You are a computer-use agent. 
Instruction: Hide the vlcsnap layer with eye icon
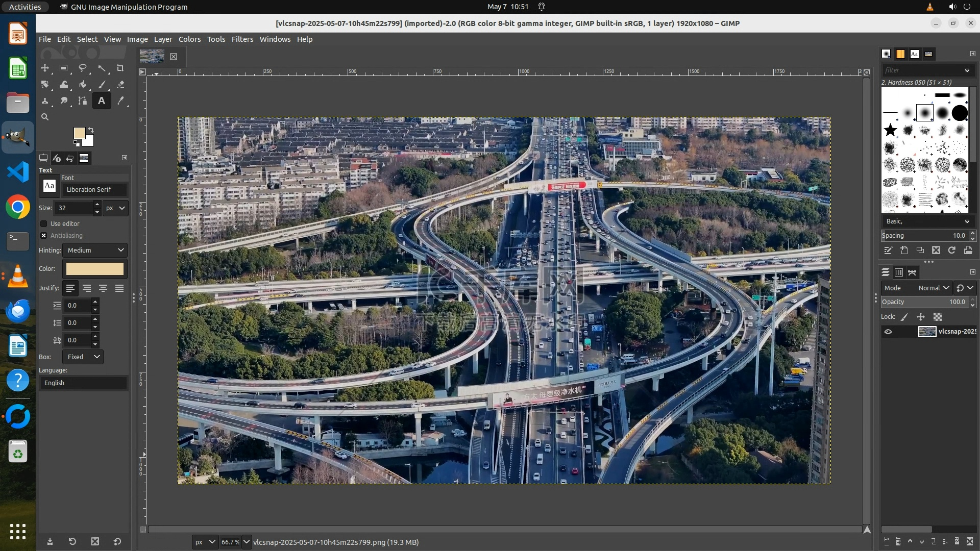tap(888, 332)
